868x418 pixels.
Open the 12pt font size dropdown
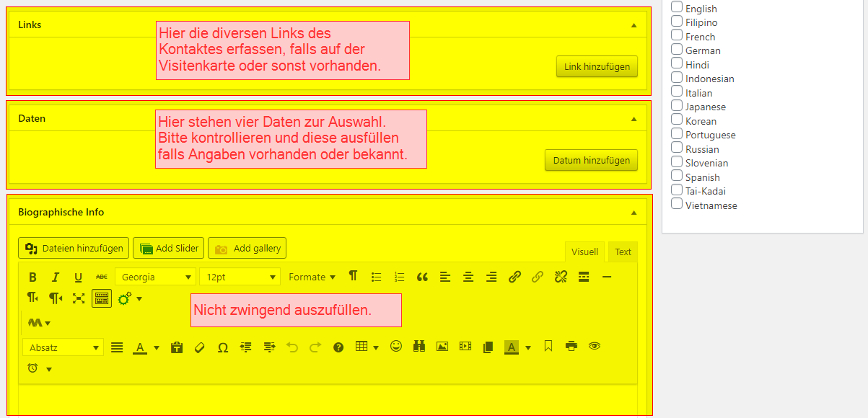(242, 277)
